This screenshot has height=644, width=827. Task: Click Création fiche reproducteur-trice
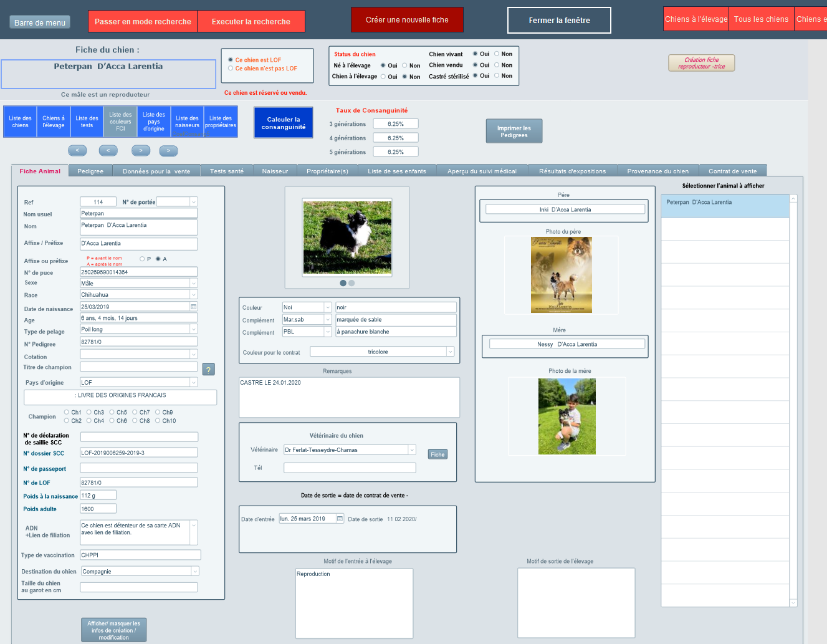[701, 63]
